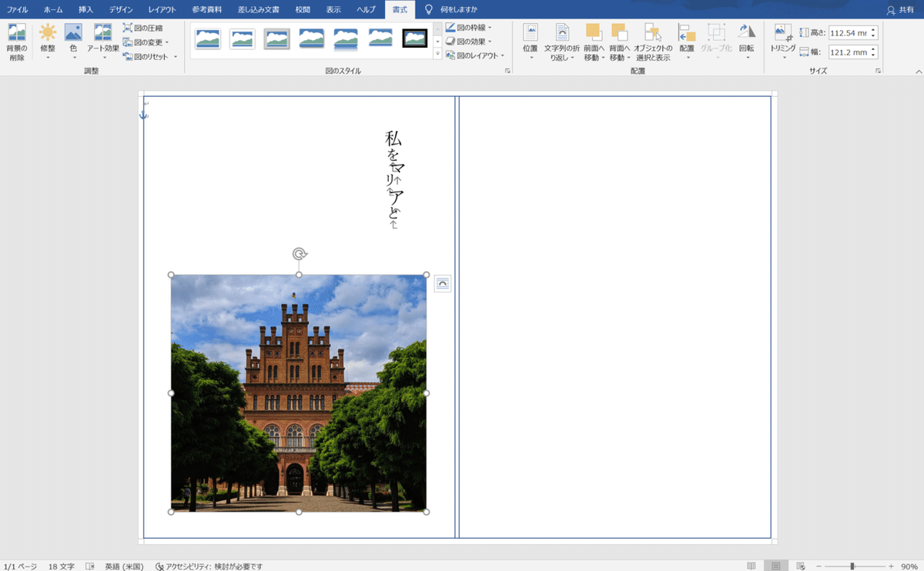This screenshot has height=571, width=924.
Task: Switch to the 差し込み文書 tab
Action: pyautogui.click(x=259, y=9)
